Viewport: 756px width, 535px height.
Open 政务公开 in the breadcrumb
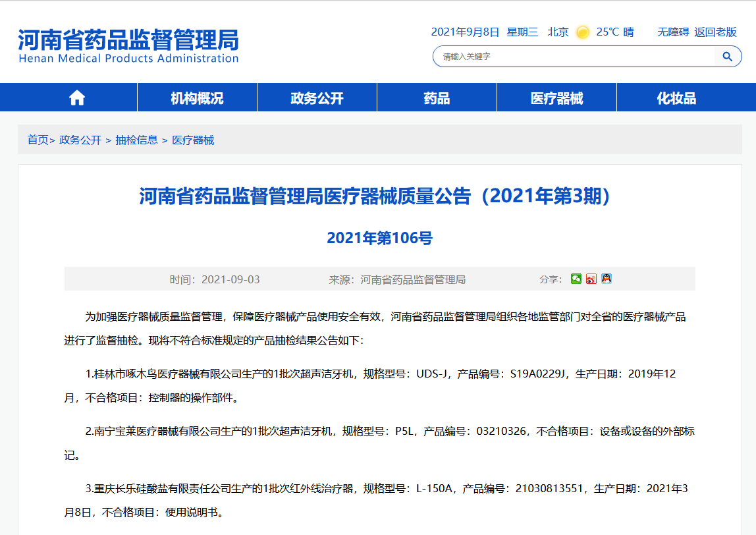80,140
